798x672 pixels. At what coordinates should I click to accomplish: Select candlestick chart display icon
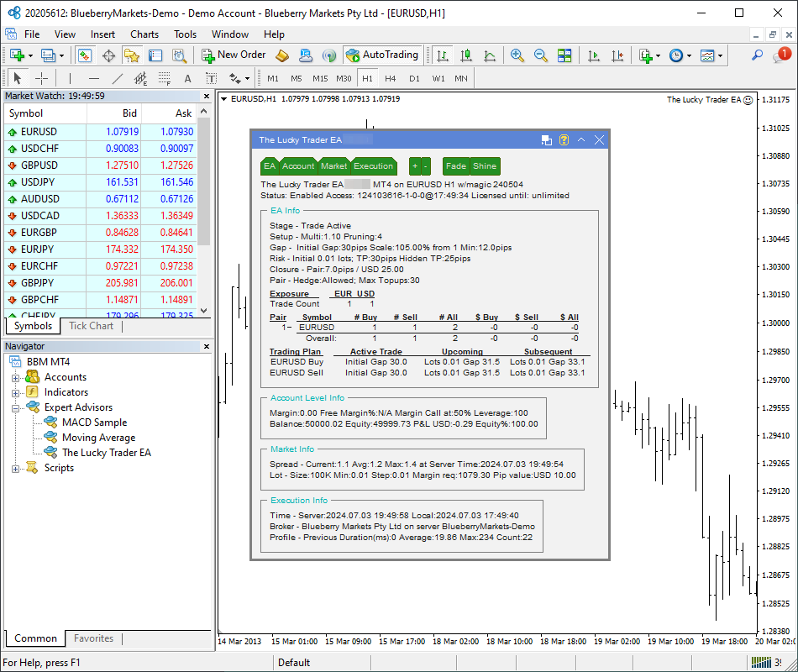(466, 55)
